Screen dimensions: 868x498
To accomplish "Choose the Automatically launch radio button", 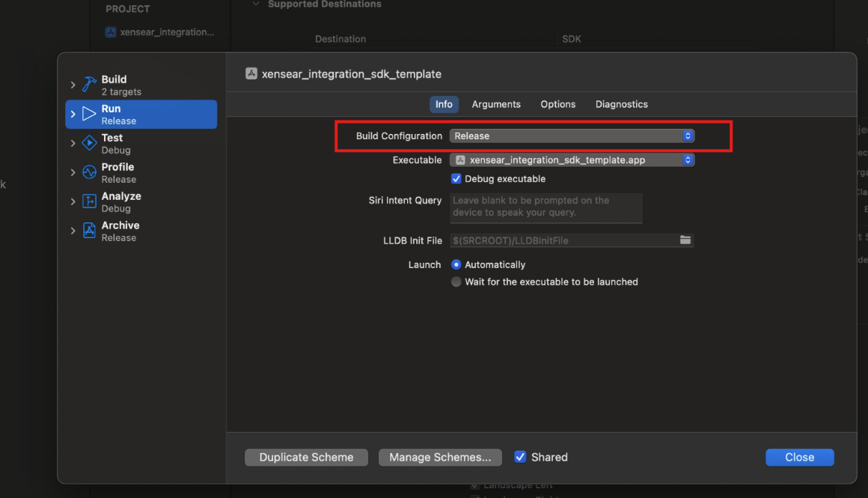I will click(456, 265).
